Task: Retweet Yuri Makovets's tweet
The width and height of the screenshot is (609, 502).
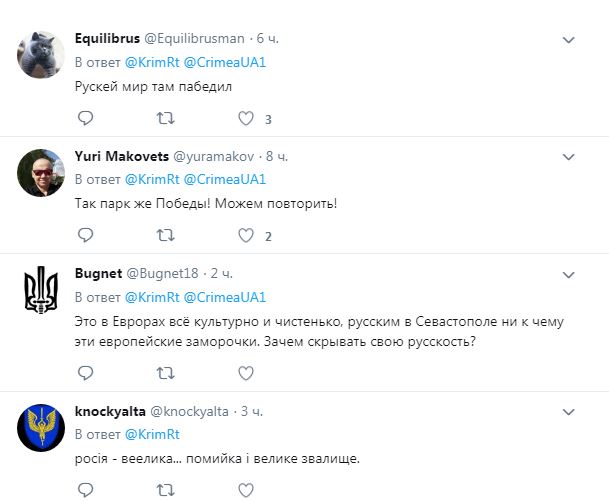Action: pos(165,235)
